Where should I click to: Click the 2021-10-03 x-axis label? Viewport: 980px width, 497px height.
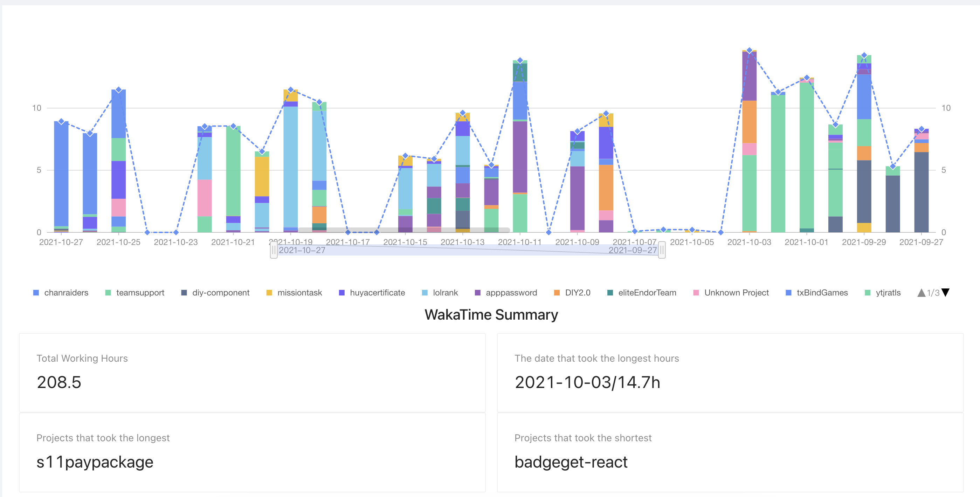749,242
